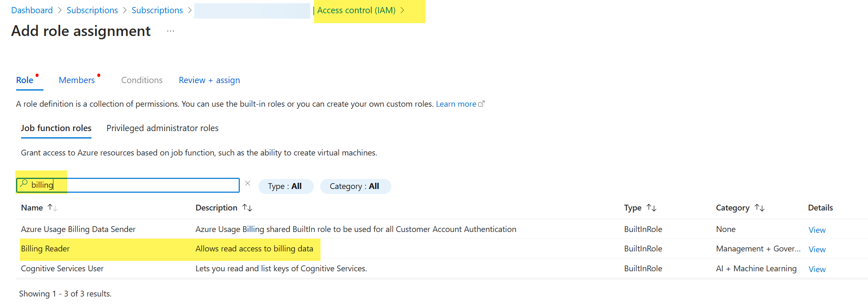This screenshot has width=868, height=306.
Task: Click inside the billing search field
Action: (128, 185)
